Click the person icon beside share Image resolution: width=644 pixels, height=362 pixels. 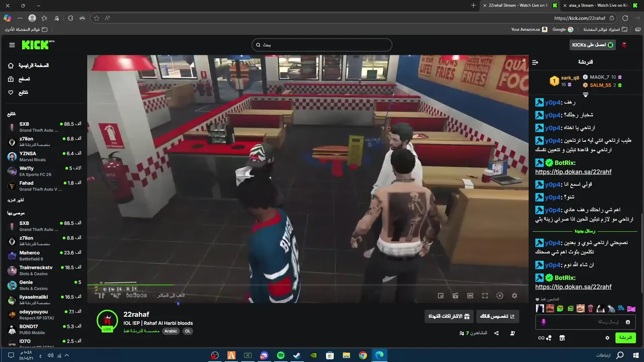pyautogui.click(x=513, y=333)
